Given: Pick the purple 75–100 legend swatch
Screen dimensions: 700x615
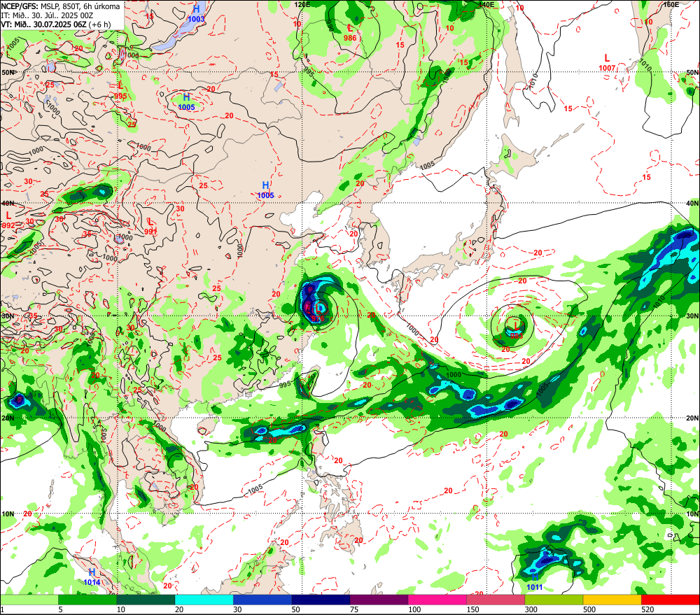Looking at the screenshot, I should (x=379, y=600).
